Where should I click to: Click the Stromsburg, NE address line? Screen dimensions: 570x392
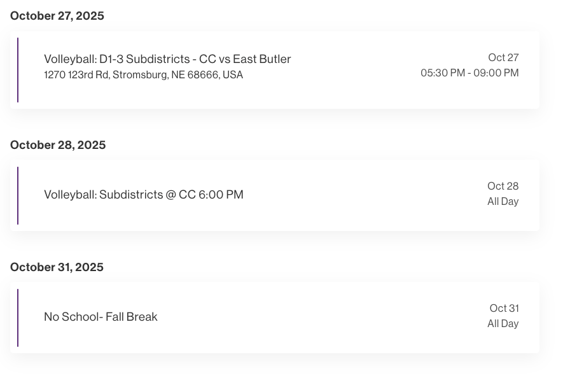tap(143, 75)
